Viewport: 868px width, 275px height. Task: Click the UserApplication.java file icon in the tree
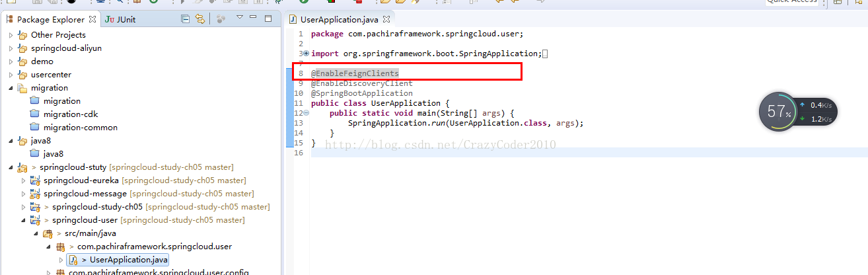[x=74, y=259]
